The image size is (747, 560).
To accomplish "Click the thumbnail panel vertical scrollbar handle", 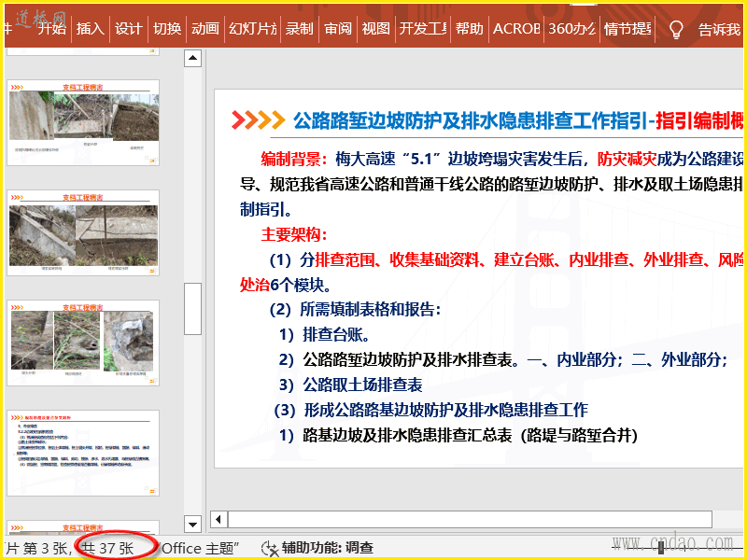I will 192,309.
